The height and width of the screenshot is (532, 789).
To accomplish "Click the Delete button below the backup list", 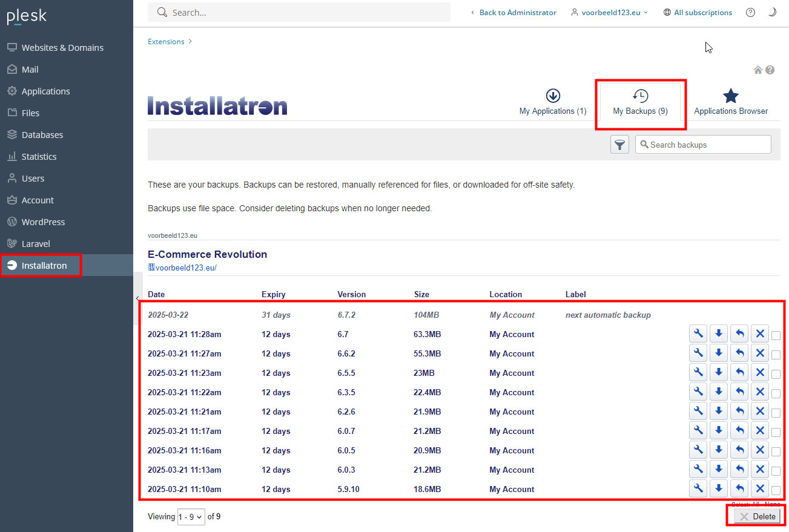I will click(757, 516).
